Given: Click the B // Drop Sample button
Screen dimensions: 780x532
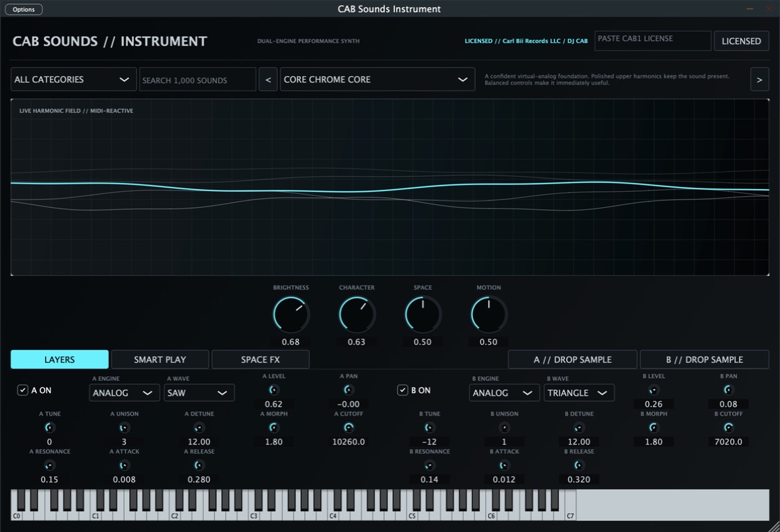Looking at the screenshot, I should [x=704, y=360].
